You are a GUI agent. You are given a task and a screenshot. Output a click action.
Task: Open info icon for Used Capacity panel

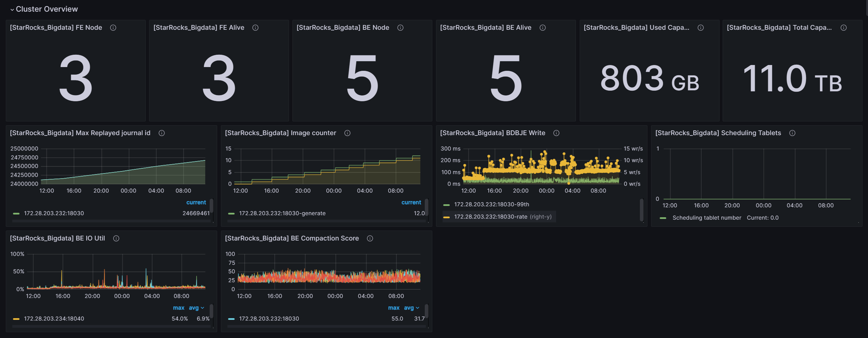(701, 28)
